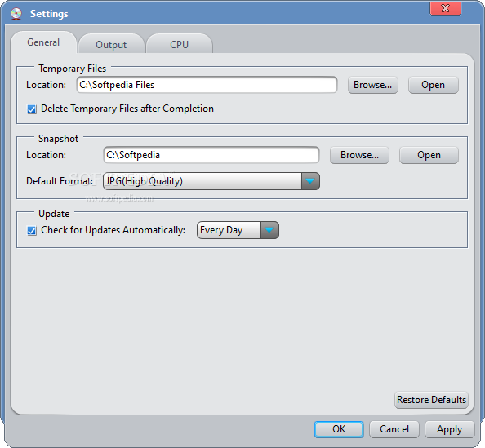This screenshot has height=448, width=485.
Task: Open the Snapshot folder
Action: tap(429, 155)
